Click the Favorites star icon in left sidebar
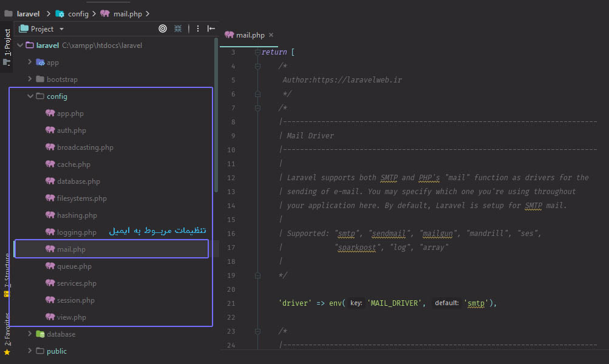This screenshot has width=609, height=364. (x=7, y=352)
